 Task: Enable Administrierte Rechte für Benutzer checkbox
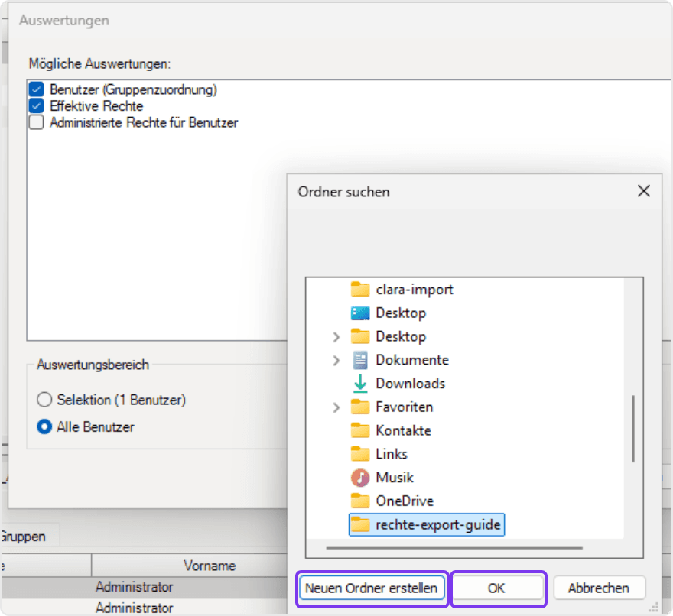(x=37, y=122)
